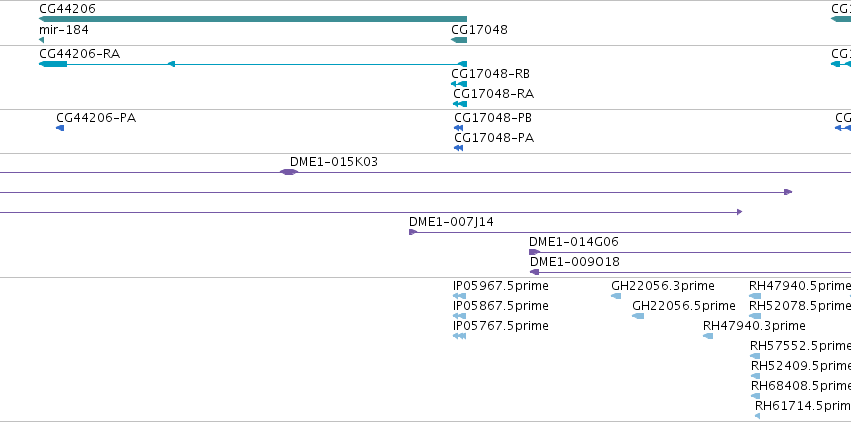This screenshot has width=851, height=422.
Task: Click the CG17048-PA label text
Action: coord(494,138)
